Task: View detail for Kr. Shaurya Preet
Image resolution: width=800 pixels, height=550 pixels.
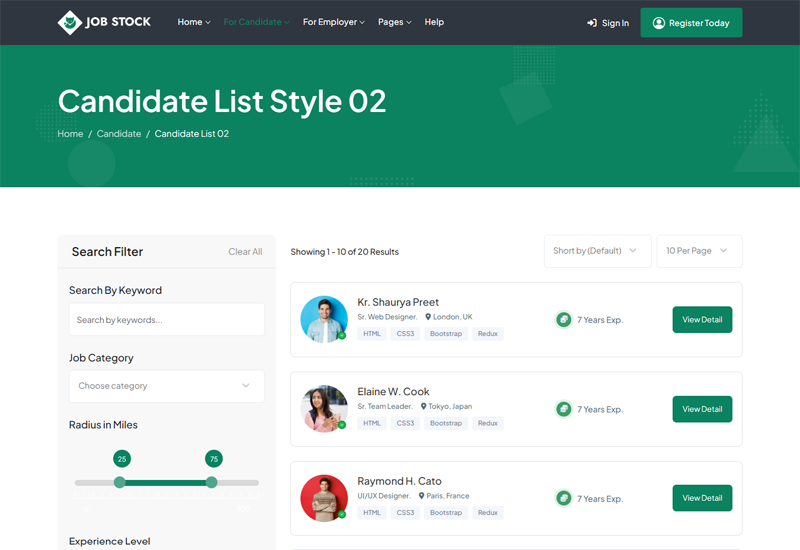Action: click(702, 319)
